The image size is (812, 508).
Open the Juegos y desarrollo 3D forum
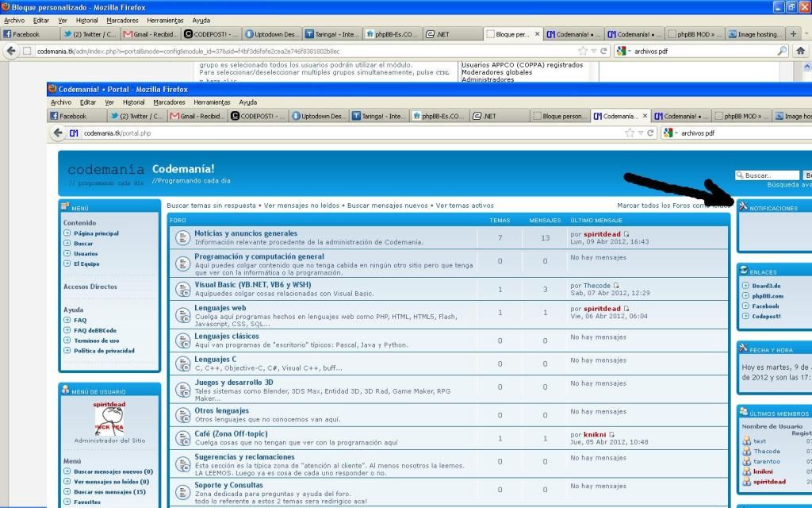pyautogui.click(x=234, y=382)
